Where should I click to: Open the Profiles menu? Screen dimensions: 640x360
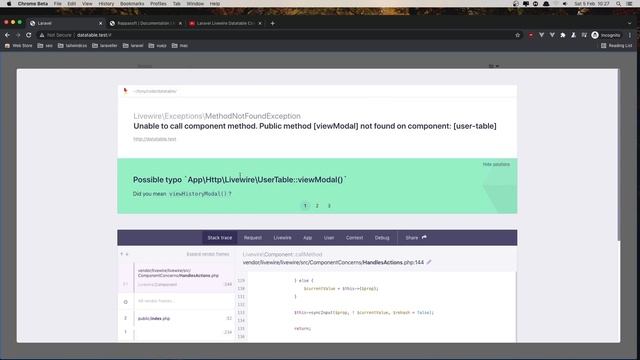[x=158, y=4]
